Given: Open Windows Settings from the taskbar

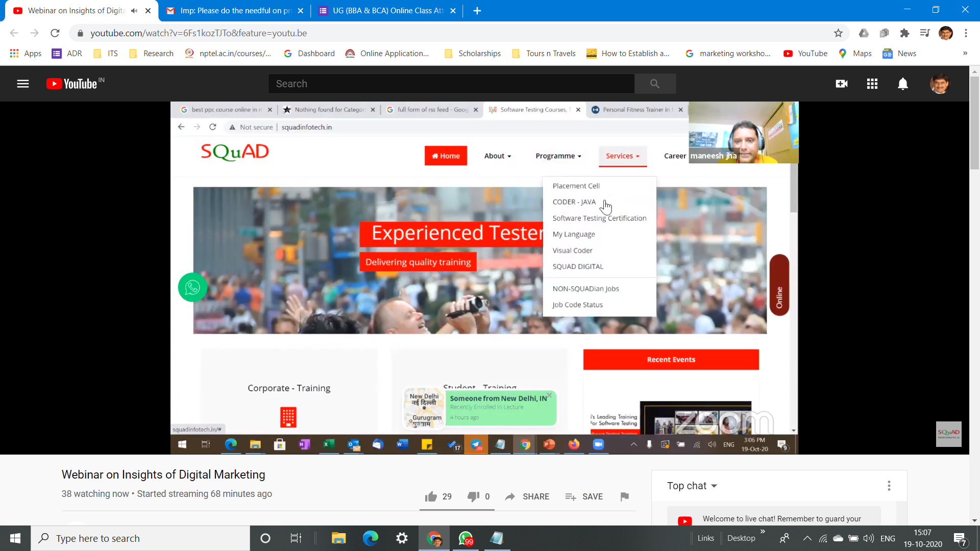Looking at the screenshot, I should coord(402,538).
